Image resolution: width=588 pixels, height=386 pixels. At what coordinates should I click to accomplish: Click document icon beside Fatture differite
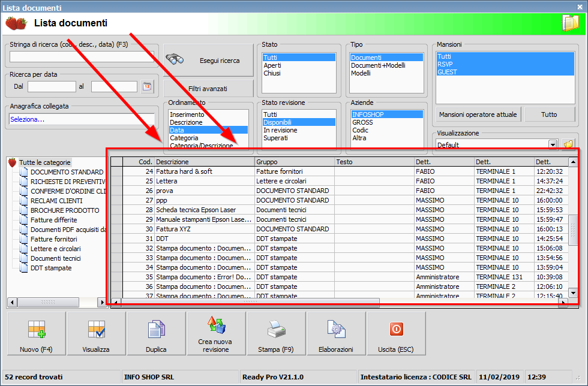click(x=23, y=220)
